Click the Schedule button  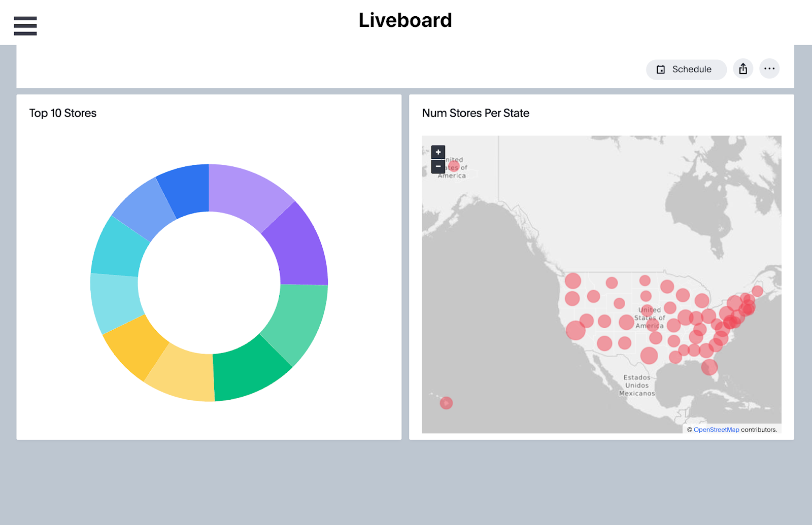pyautogui.click(x=686, y=69)
